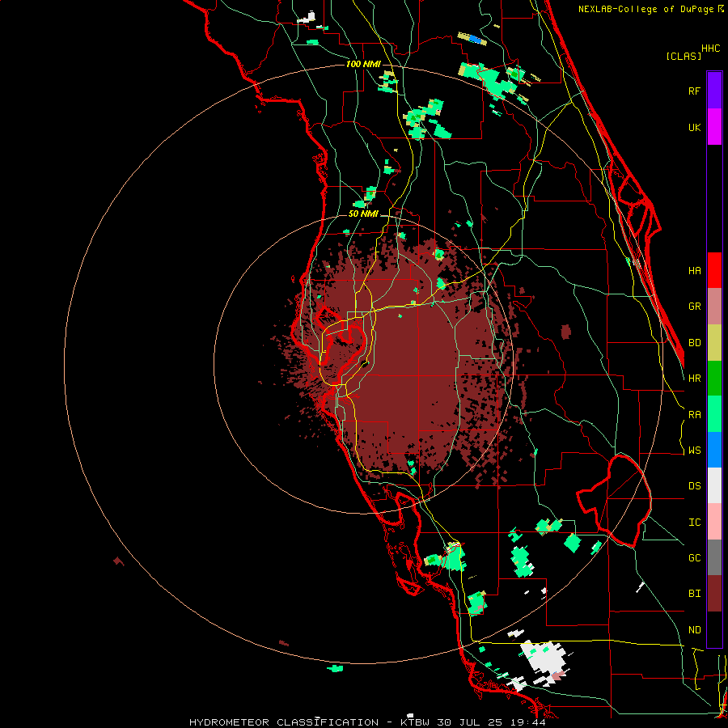Screen dimensions: 728x728
Task: Click the HHC product label
Action: click(711, 49)
